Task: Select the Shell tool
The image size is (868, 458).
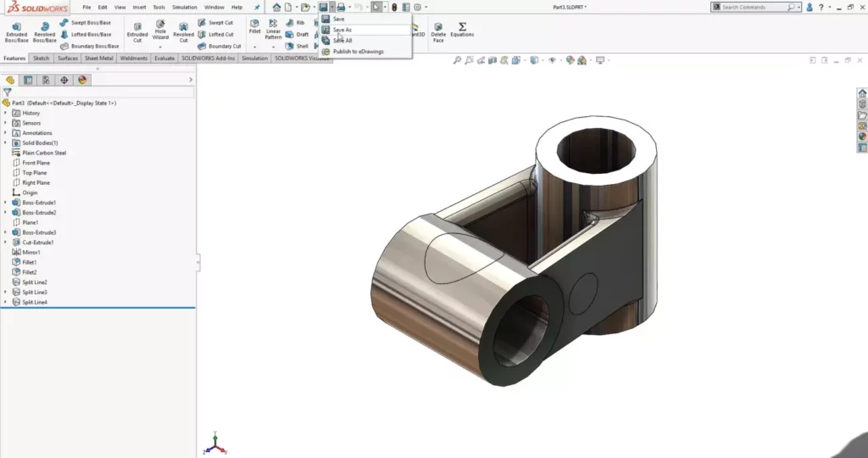Action: (297, 46)
